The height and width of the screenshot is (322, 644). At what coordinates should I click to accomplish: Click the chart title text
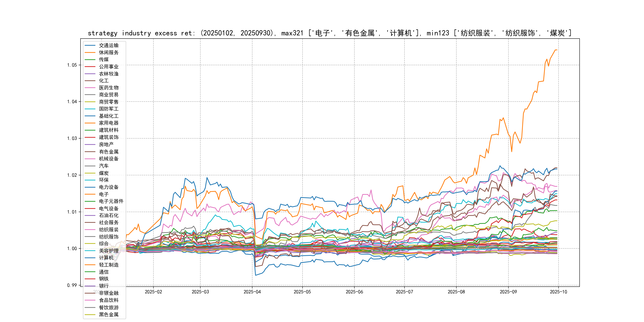330,33
